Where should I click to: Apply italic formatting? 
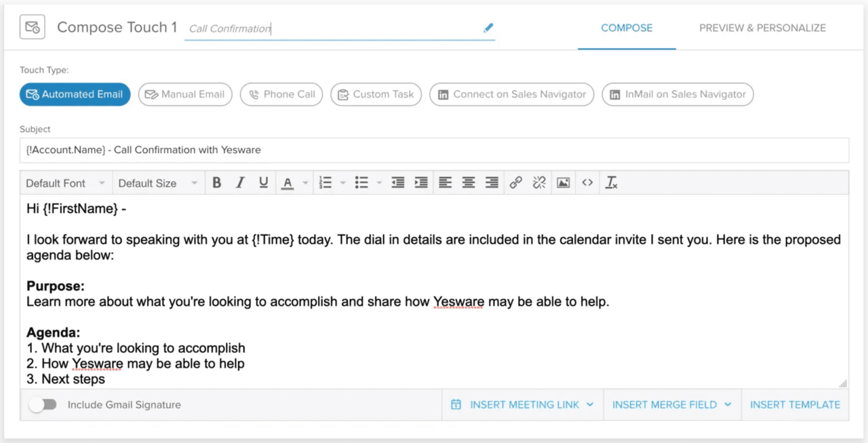240,182
